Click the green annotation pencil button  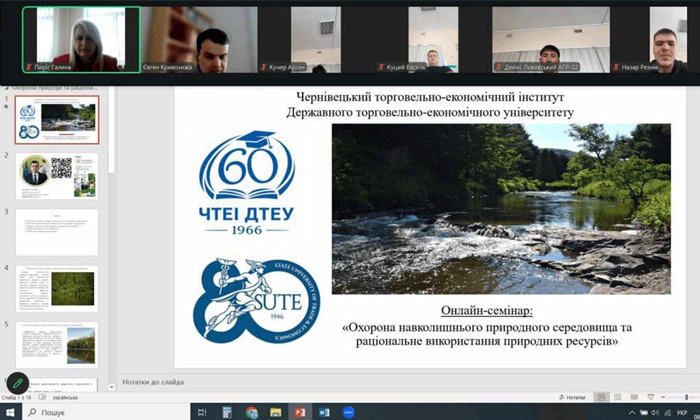pyautogui.click(x=18, y=383)
